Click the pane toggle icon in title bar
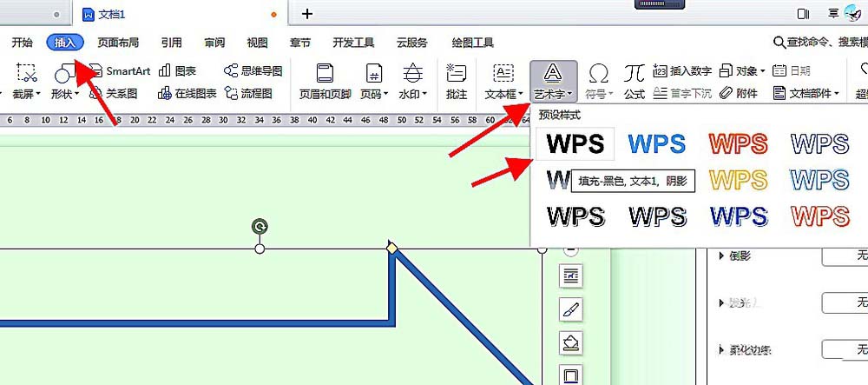Image resolution: width=868 pixels, height=385 pixels. (803, 14)
